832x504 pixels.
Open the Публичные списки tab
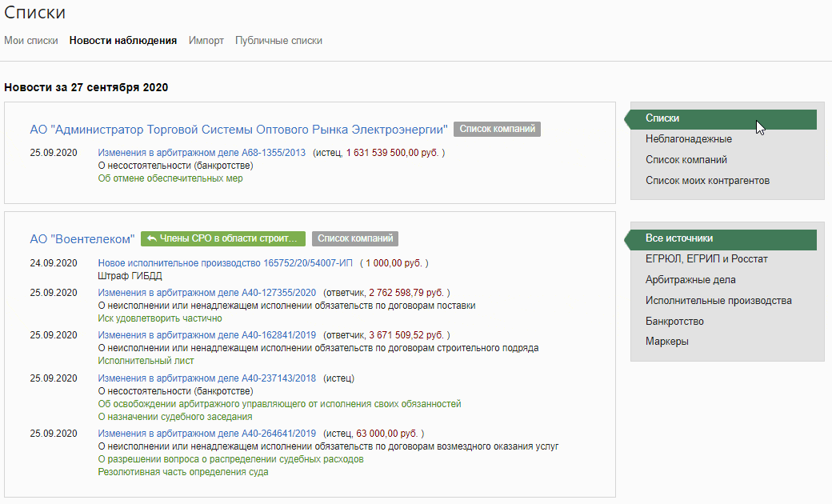click(x=278, y=41)
